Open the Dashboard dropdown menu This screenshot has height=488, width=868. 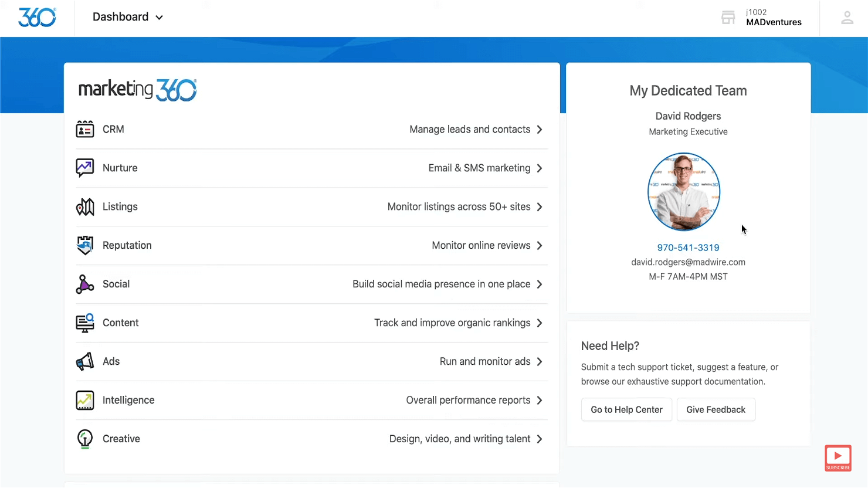pos(128,17)
